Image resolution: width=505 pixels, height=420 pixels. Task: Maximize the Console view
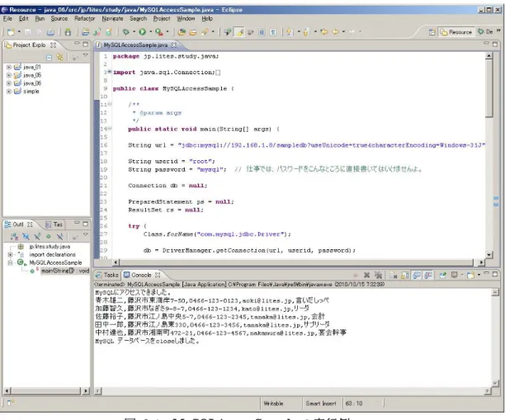495,274
